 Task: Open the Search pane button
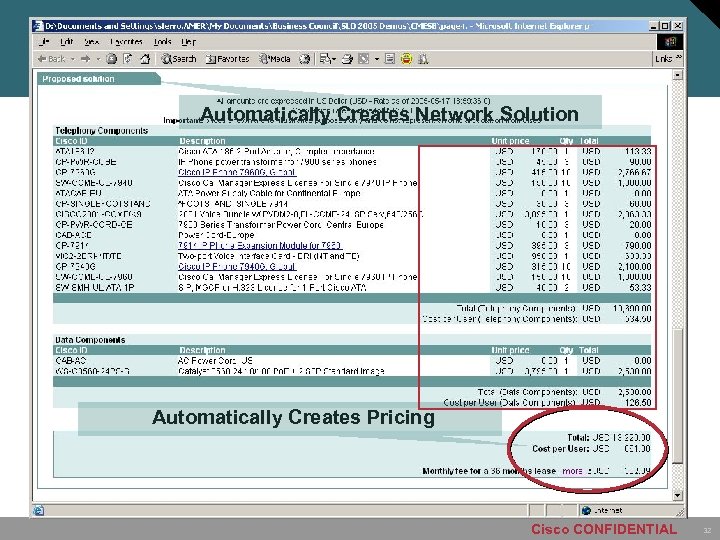pos(179,59)
